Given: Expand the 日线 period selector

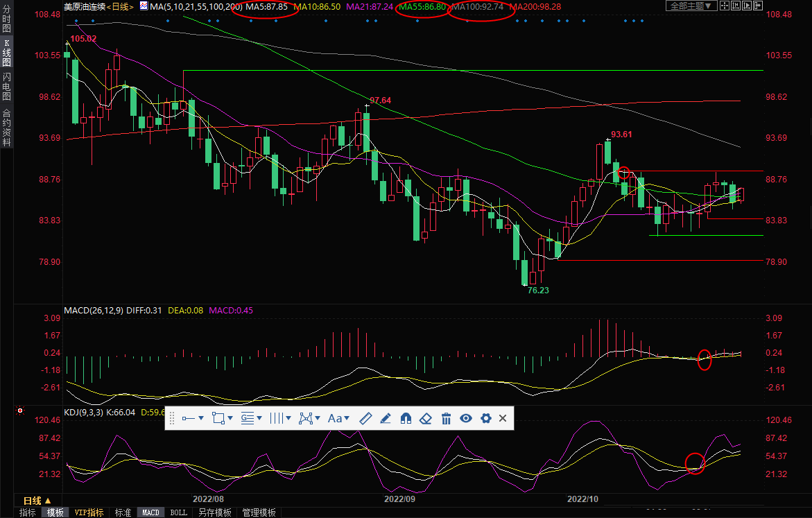Looking at the screenshot, I should pos(37,501).
